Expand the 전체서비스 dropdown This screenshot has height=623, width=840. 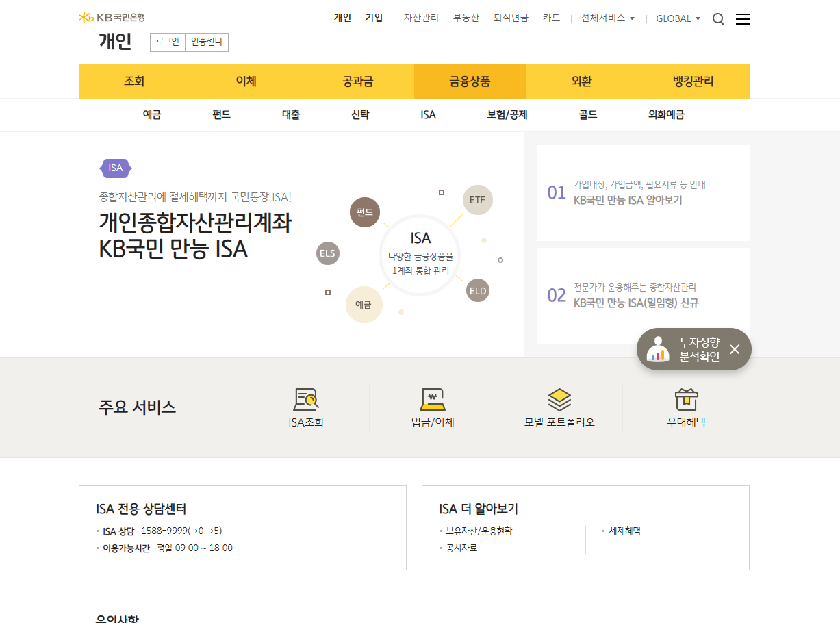click(608, 18)
